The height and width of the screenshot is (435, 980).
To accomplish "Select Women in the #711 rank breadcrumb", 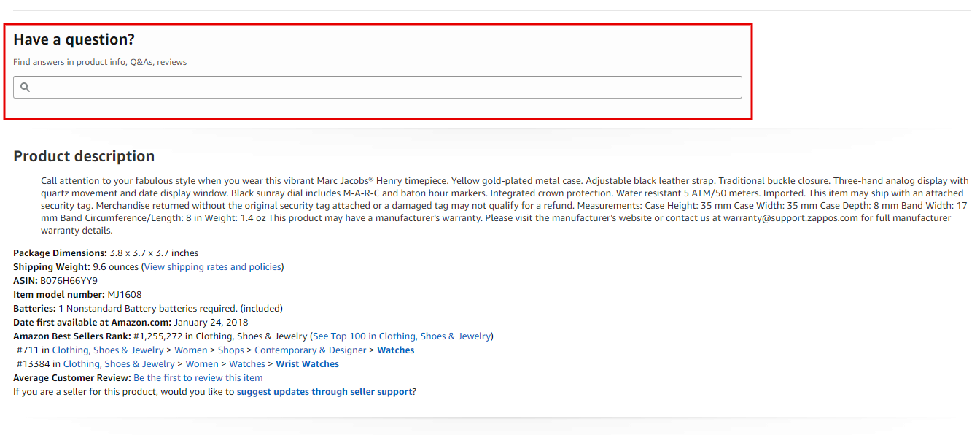I will click(190, 350).
